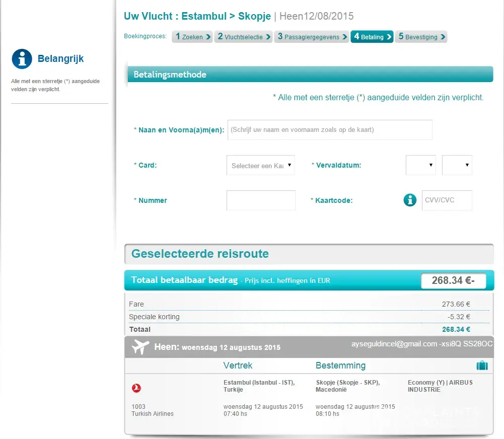This screenshot has height=439, width=504.
Task: Click the departure time 07:40 hs
Action: point(235,414)
